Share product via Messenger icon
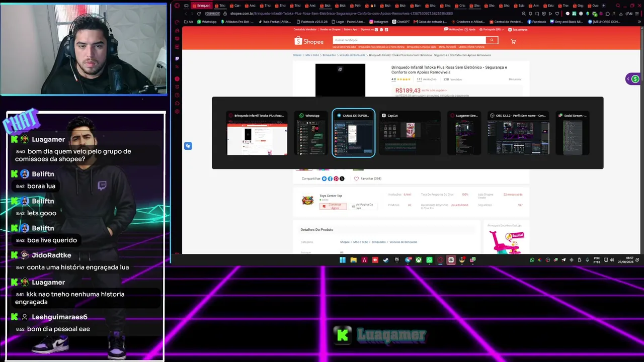The height and width of the screenshot is (362, 644). pyautogui.click(x=324, y=178)
